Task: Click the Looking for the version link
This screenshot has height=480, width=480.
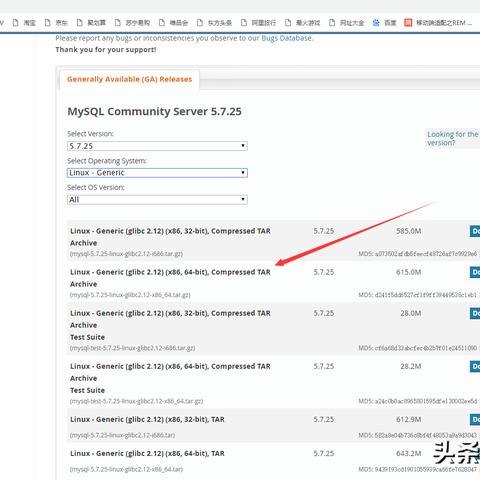Action: click(x=453, y=138)
